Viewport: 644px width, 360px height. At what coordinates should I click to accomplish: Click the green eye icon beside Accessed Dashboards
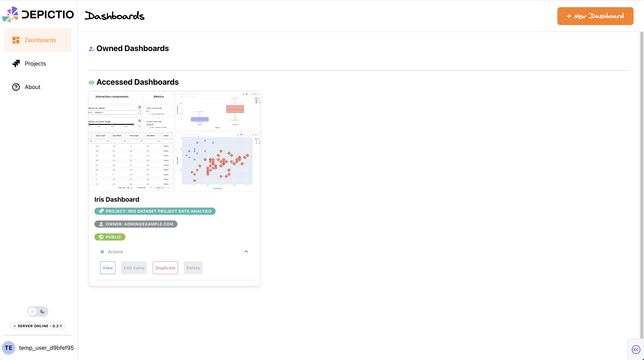(91, 82)
